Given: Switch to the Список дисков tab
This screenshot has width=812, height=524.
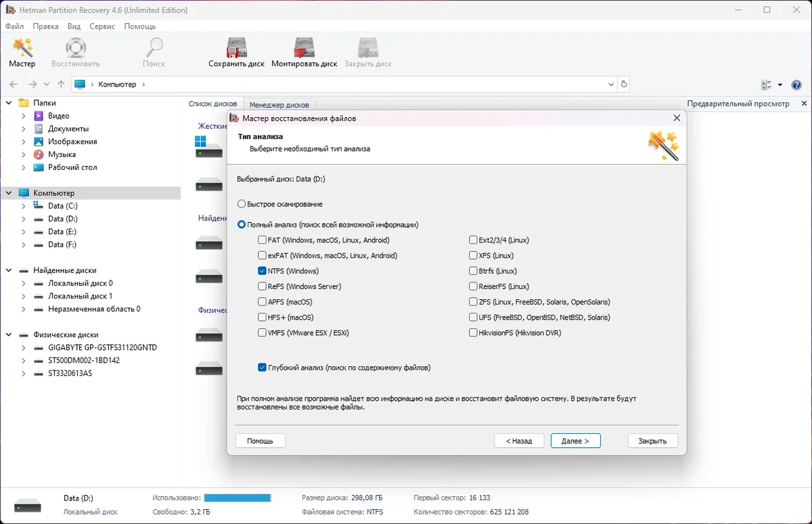Looking at the screenshot, I should coord(212,104).
